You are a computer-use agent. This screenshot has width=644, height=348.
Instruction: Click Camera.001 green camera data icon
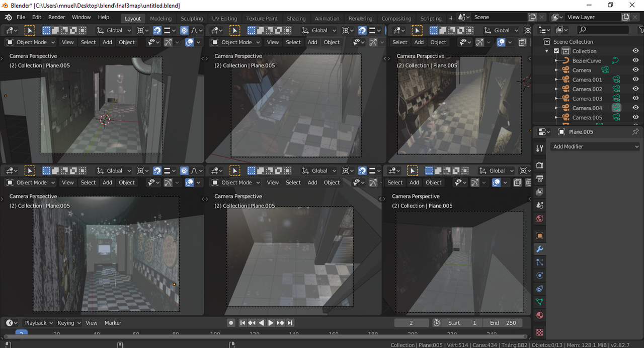pos(616,80)
